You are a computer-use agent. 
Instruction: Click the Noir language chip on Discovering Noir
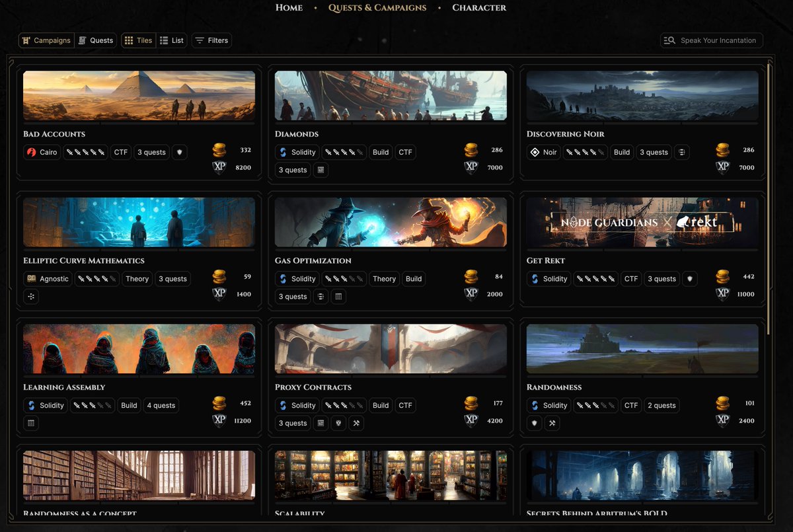click(545, 152)
